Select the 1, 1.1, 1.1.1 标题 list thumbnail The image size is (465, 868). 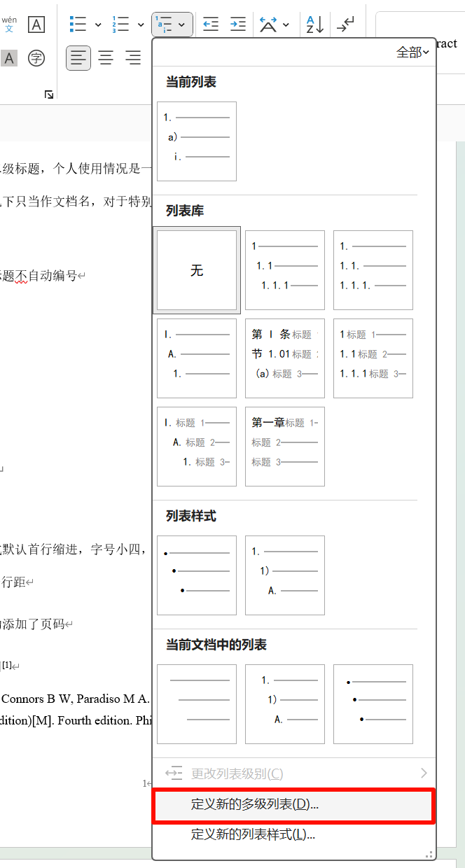coord(373,358)
